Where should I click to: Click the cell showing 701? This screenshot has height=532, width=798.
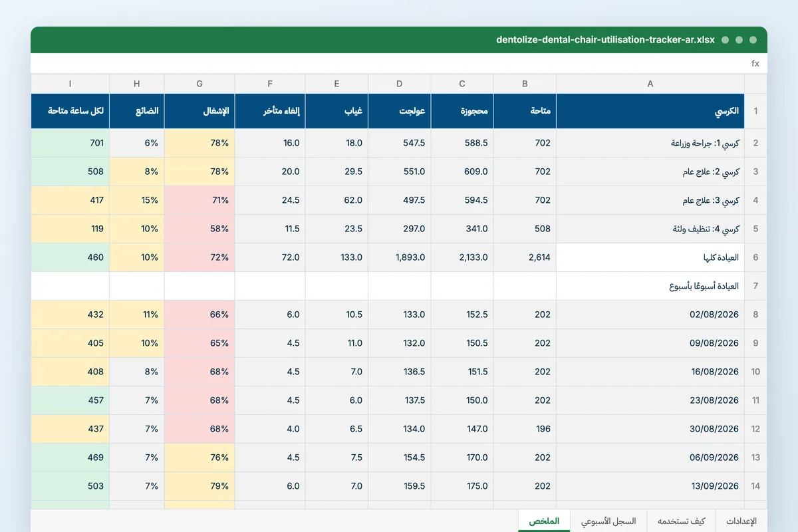pos(70,143)
